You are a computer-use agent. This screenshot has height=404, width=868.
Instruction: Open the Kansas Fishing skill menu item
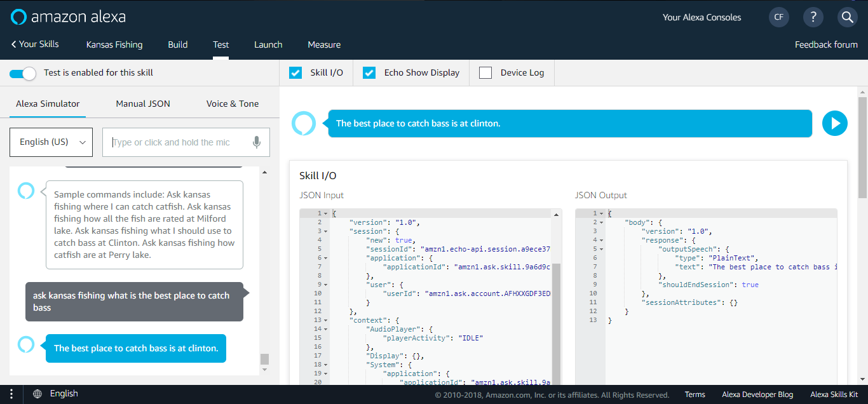click(x=114, y=44)
